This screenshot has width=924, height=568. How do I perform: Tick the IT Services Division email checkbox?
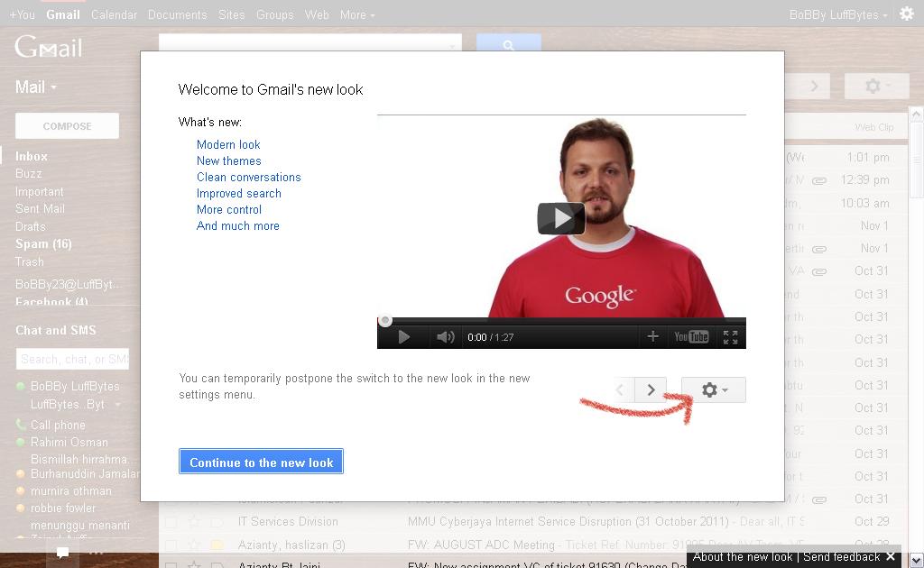click(x=171, y=521)
